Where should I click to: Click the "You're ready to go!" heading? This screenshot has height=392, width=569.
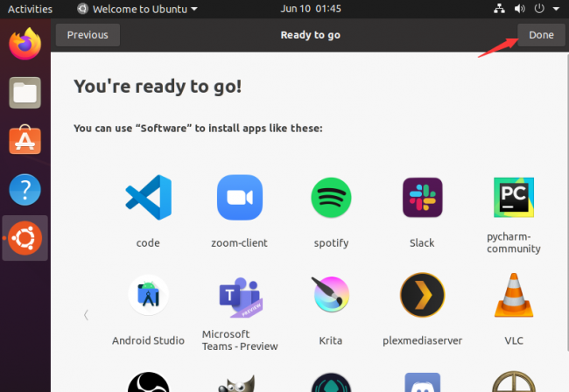click(158, 87)
